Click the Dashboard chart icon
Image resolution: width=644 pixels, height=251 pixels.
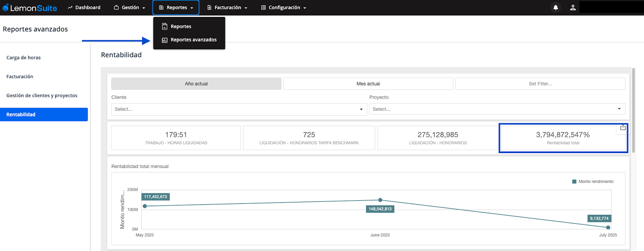(x=70, y=8)
